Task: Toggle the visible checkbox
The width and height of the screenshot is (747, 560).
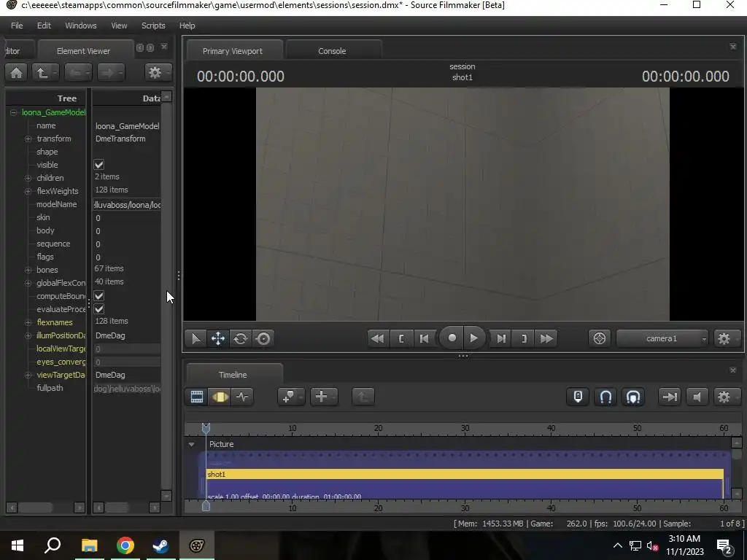Action: point(99,165)
